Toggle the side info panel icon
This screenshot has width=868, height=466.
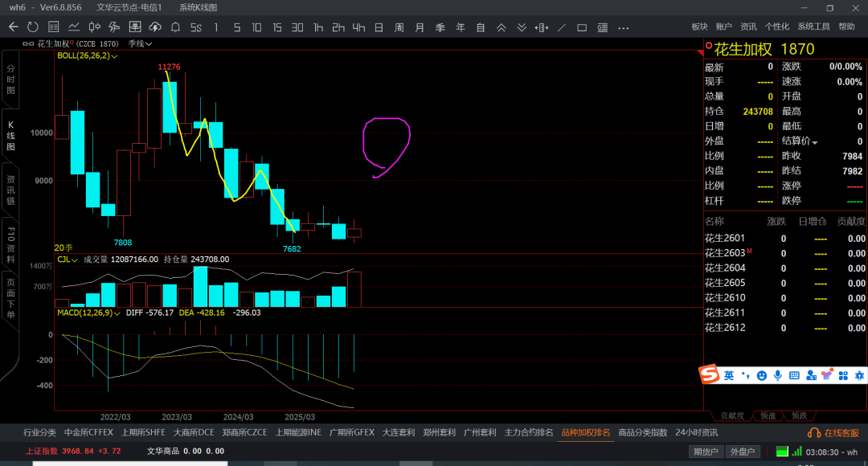click(x=603, y=27)
